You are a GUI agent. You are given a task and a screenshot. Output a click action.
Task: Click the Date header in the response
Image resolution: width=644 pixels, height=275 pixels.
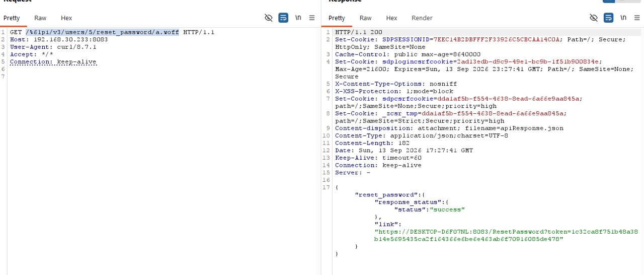tap(404, 151)
